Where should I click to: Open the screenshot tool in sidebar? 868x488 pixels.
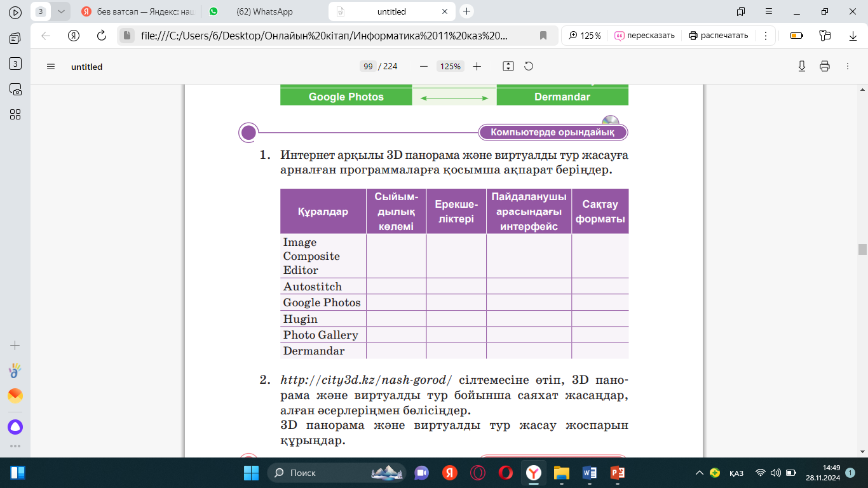15,90
